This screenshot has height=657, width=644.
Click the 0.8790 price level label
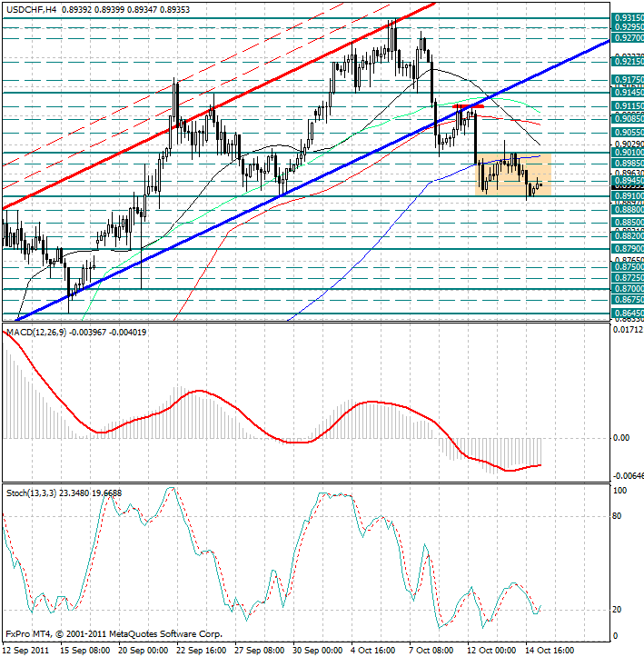628,249
